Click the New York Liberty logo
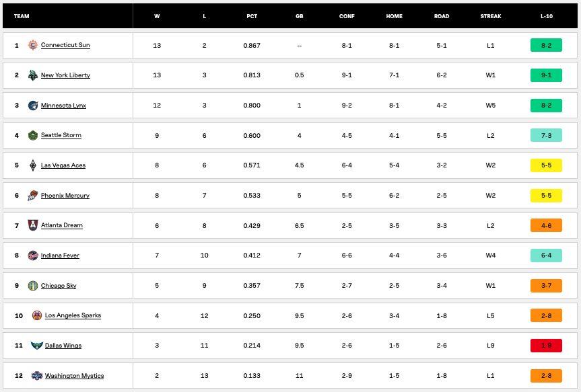 click(33, 75)
